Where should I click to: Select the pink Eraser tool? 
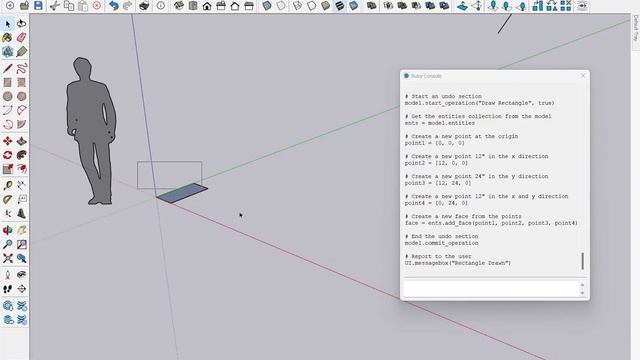click(22, 38)
